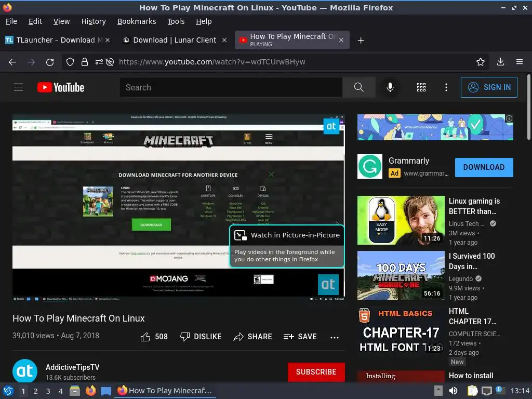This screenshot has width=532, height=399.
Task: Go to YouTube home via logo
Action: coord(61,87)
